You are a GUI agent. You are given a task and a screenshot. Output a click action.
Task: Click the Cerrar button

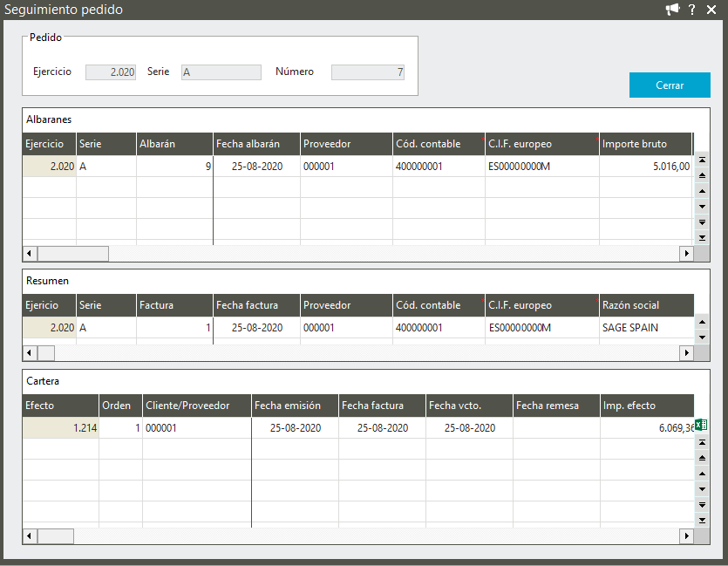pos(670,85)
